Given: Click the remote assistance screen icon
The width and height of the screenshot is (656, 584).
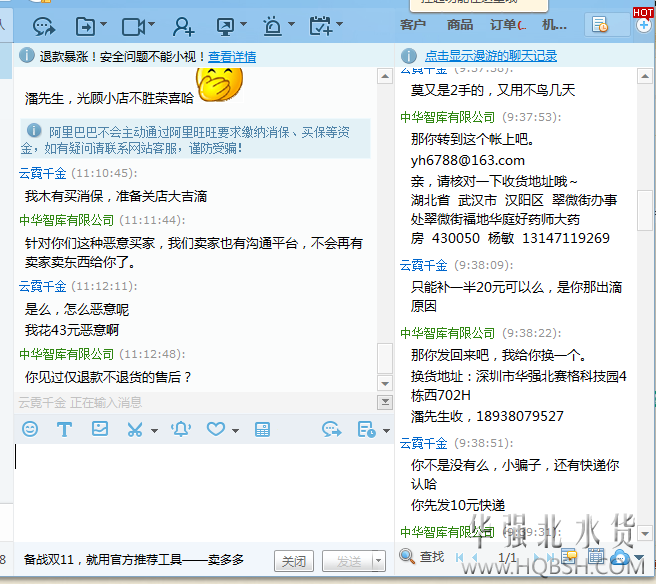Looking at the screenshot, I should coord(226,27).
